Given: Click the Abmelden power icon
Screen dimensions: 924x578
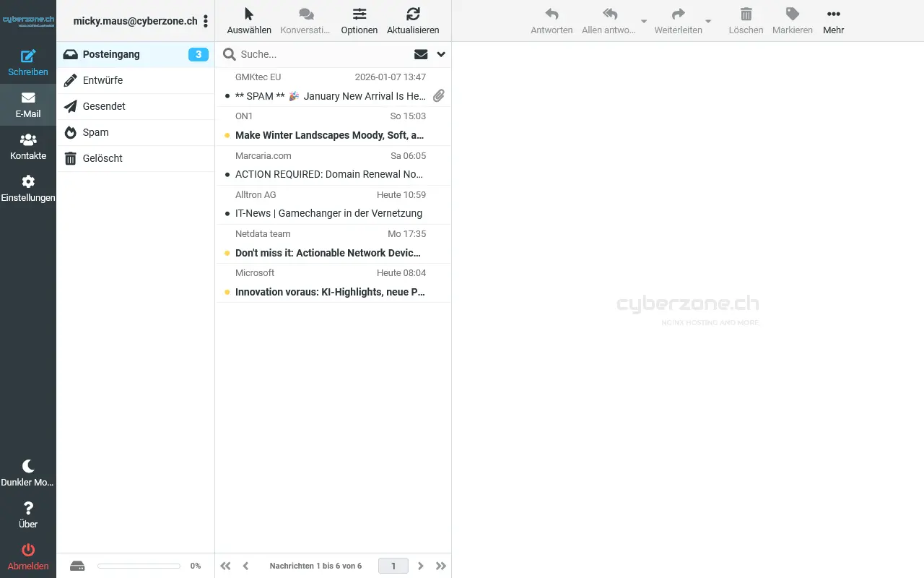Looking at the screenshot, I should click(x=28, y=551).
